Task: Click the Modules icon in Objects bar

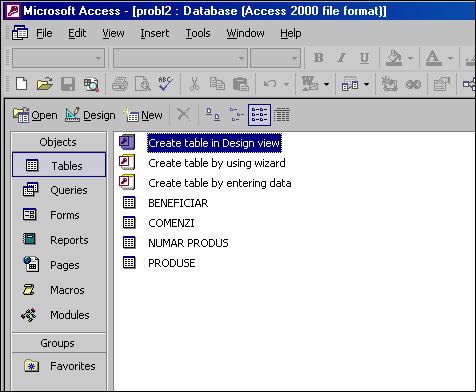Action: coord(29,314)
